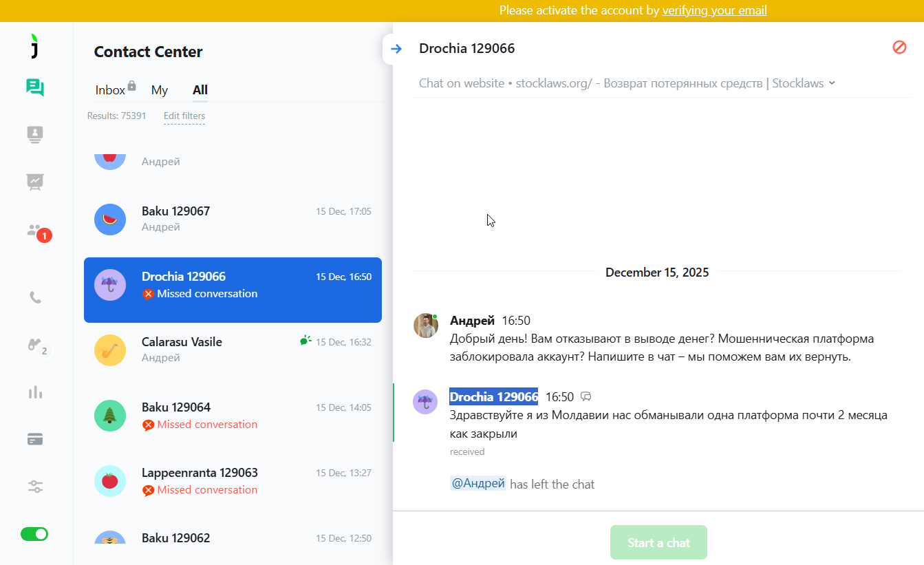Image resolution: width=924 pixels, height=565 pixels.
Task: Click the 15 Dec, 13:27 timestamp
Action: [343, 473]
